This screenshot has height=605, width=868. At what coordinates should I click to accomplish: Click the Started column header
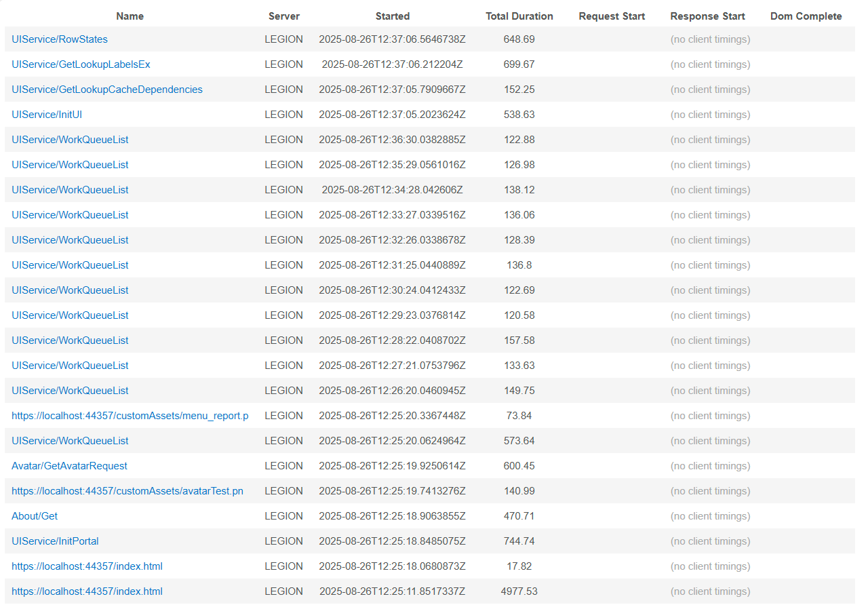392,16
